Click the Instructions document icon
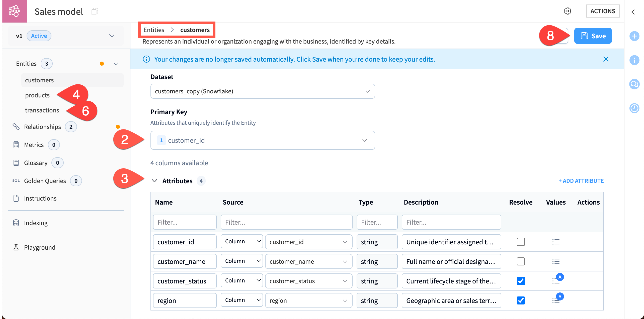This screenshot has height=319, width=644. (x=16, y=198)
